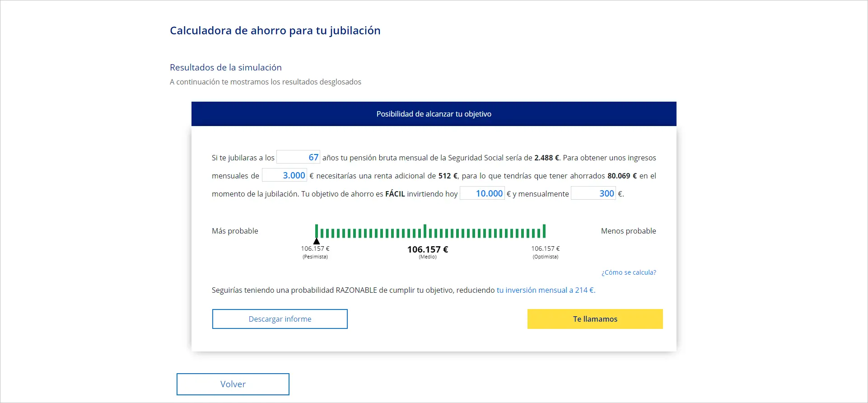Open the "¿Cómo se calcula?" link
Viewport: 868px width, 403px height.
click(629, 272)
